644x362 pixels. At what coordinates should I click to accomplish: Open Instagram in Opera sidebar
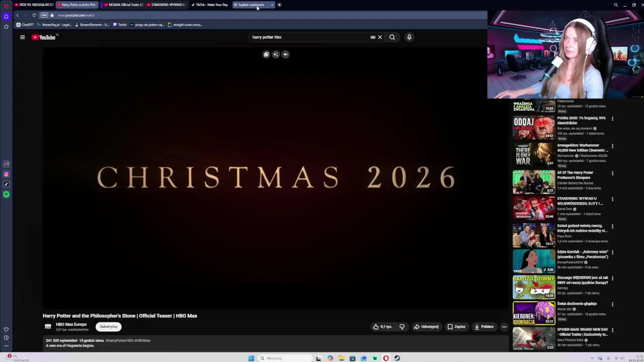pyautogui.click(x=6, y=174)
